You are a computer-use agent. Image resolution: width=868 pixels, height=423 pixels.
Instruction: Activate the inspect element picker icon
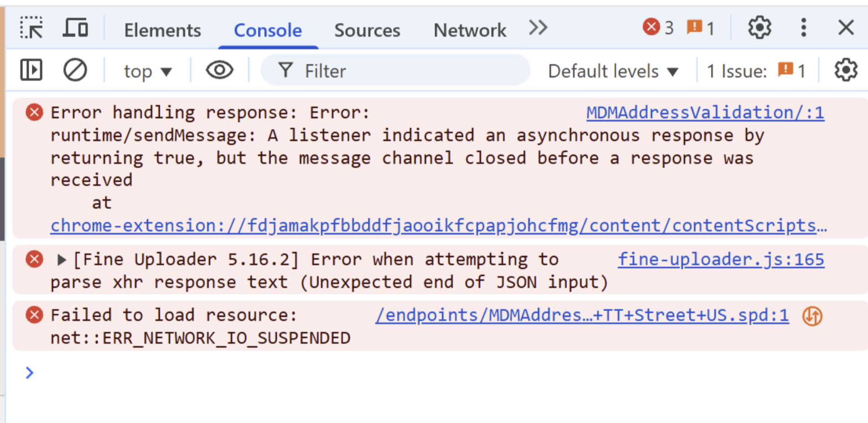coord(31,28)
